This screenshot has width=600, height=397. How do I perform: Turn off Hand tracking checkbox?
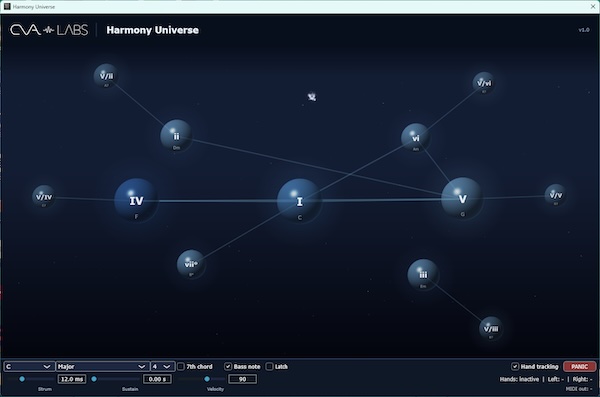pyautogui.click(x=515, y=366)
